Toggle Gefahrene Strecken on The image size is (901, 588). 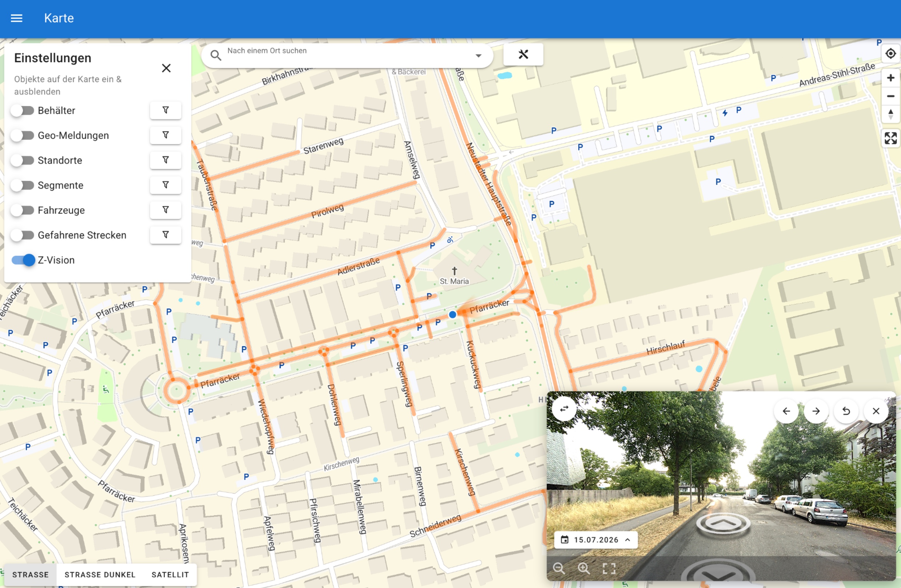coord(22,235)
